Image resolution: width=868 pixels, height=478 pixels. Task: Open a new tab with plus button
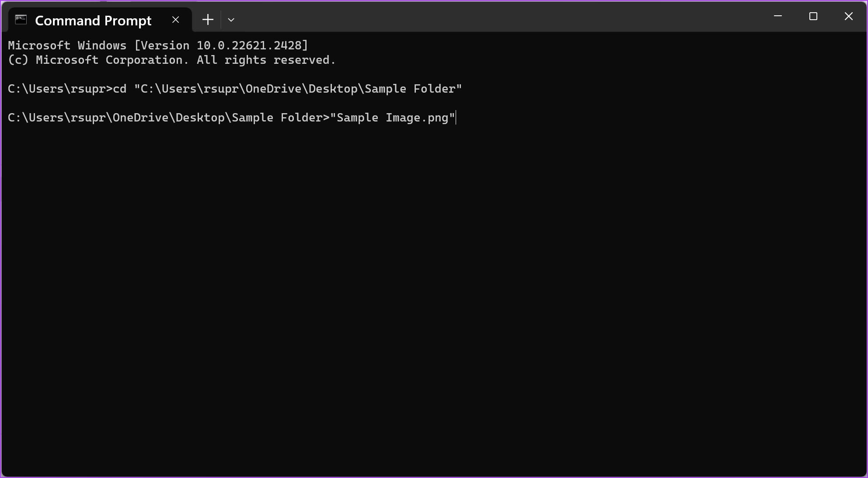(x=208, y=20)
